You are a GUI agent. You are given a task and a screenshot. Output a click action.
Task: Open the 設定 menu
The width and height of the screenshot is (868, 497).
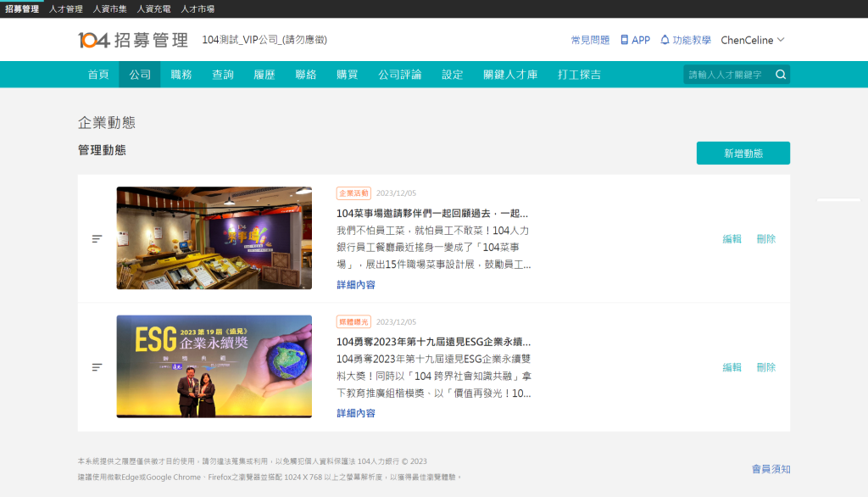pos(453,75)
